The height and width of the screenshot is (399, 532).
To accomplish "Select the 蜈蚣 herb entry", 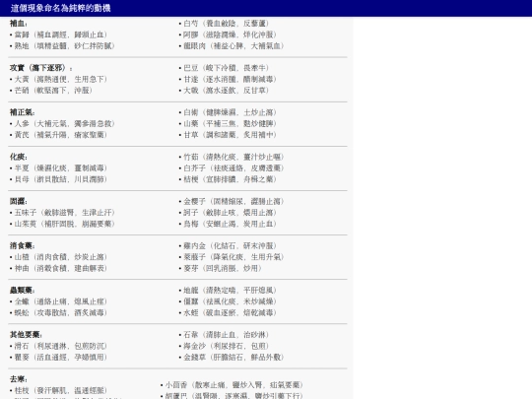I will coord(58,312).
